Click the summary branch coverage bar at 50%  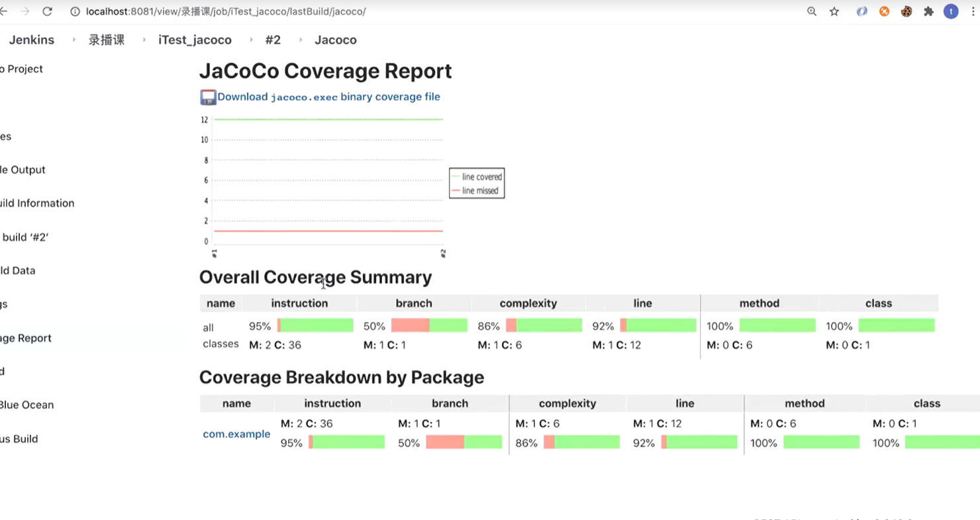click(x=429, y=325)
